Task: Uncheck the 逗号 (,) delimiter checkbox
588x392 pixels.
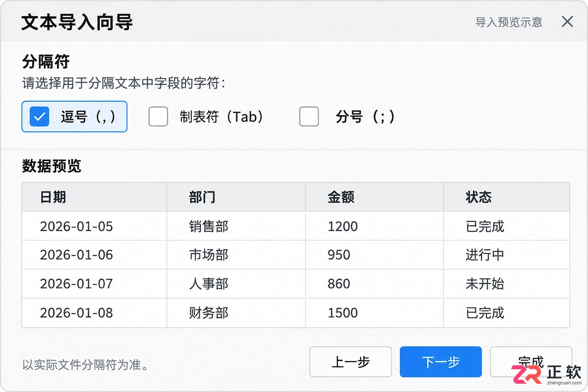Action: (40, 117)
